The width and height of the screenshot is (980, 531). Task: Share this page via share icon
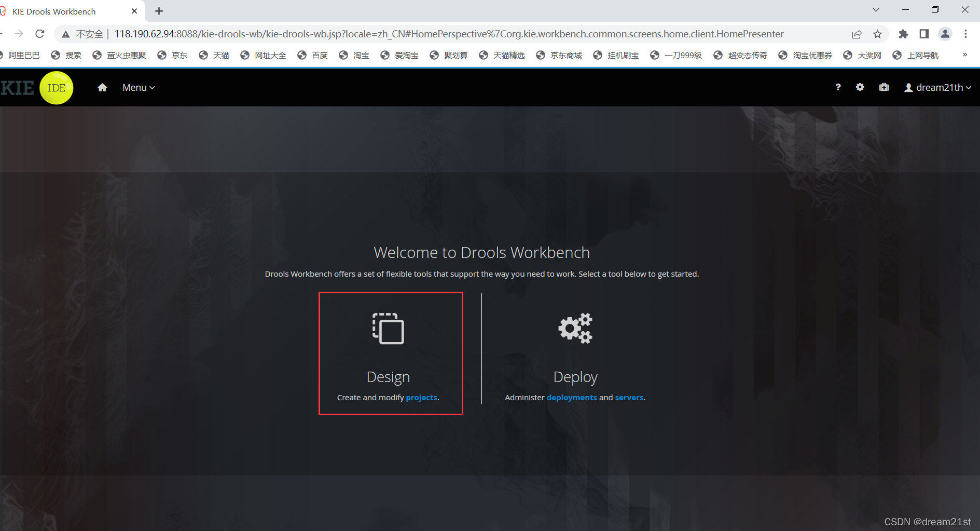pyautogui.click(x=857, y=34)
